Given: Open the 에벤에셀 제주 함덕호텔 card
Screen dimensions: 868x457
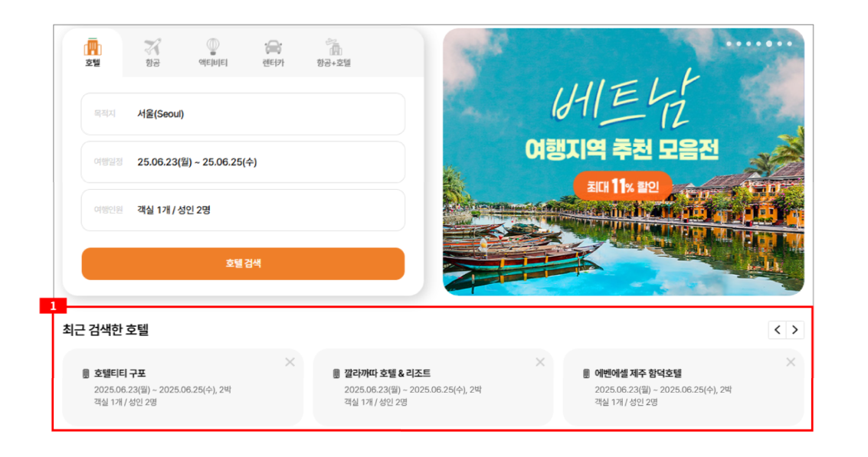Looking at the screenshot, I should point(683,387).
